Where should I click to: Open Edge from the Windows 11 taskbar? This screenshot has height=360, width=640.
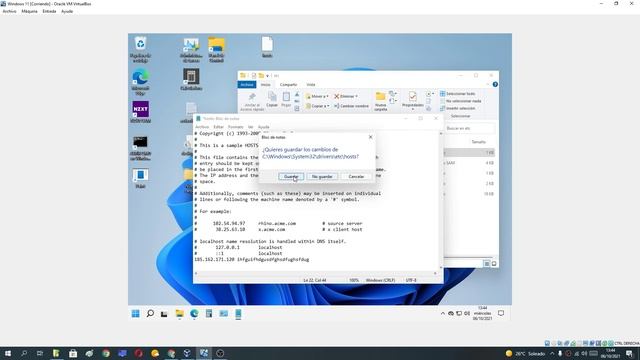[194, 313]
